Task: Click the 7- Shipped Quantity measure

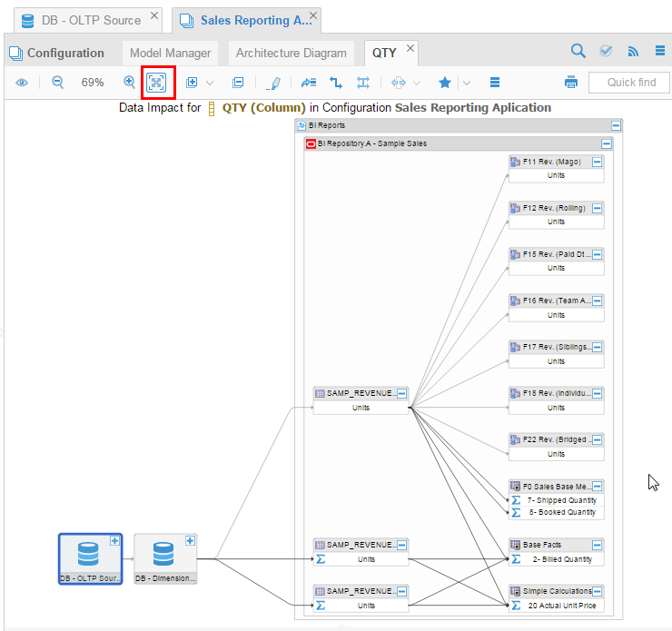Action: [x=557, y=500]
